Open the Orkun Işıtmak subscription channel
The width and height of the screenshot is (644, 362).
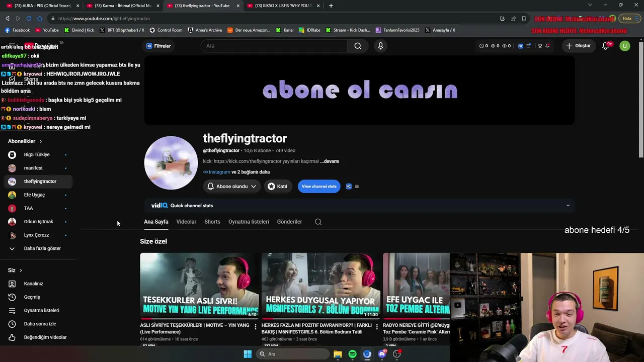[38, 222]
